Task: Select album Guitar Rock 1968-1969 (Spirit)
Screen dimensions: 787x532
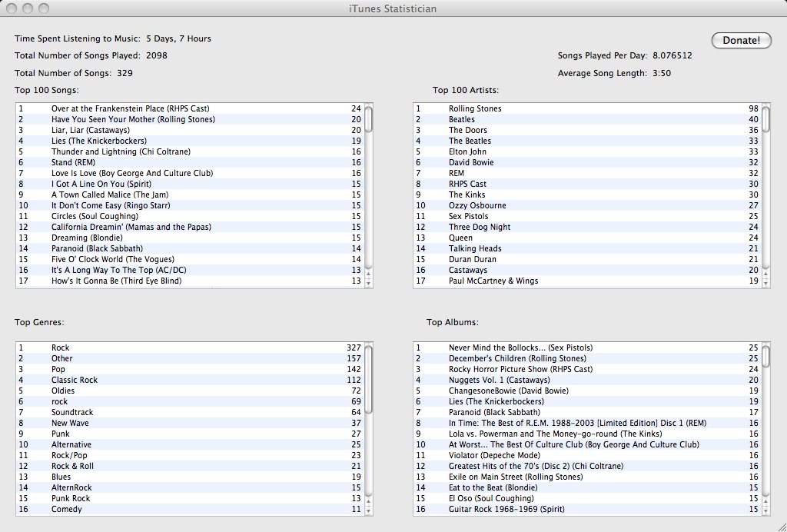Action: tap(588, 509)
